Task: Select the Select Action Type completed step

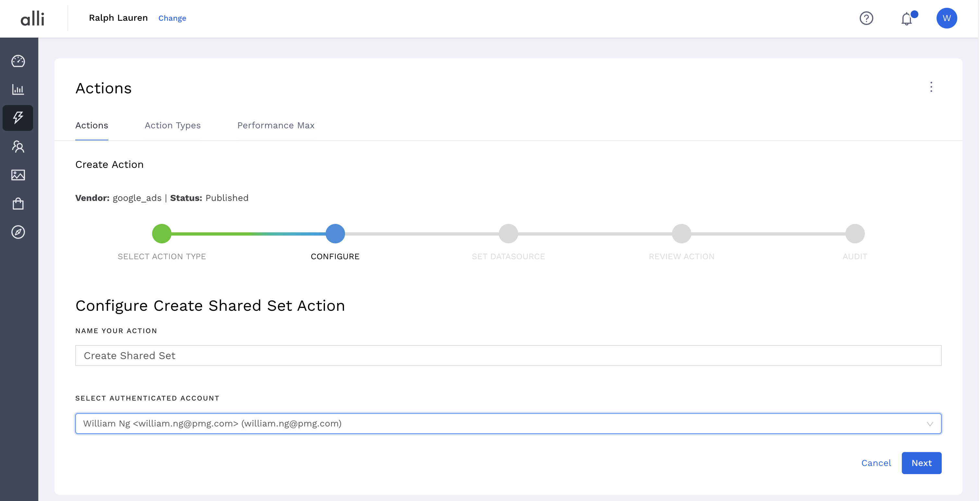Action: pyautogui.click(x=162, y=233)
